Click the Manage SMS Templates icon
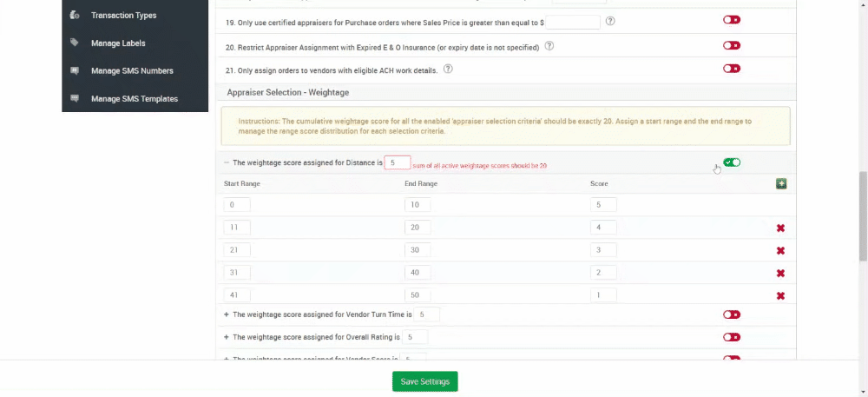Image resolution: width=868 pixels, height=397 pixels. pyautogui.click(x=74, y=98)
